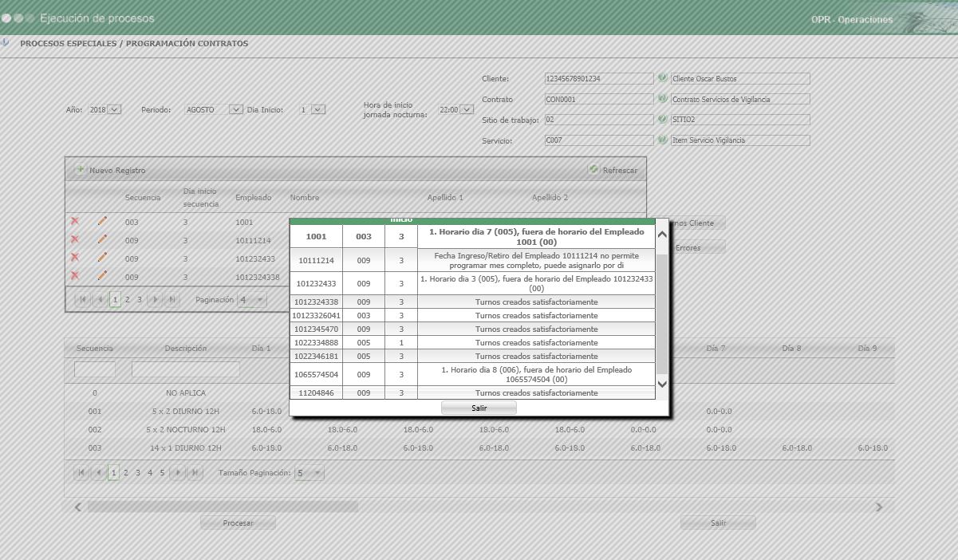Click the Secuencia column header in employee grid

[143, 197]
